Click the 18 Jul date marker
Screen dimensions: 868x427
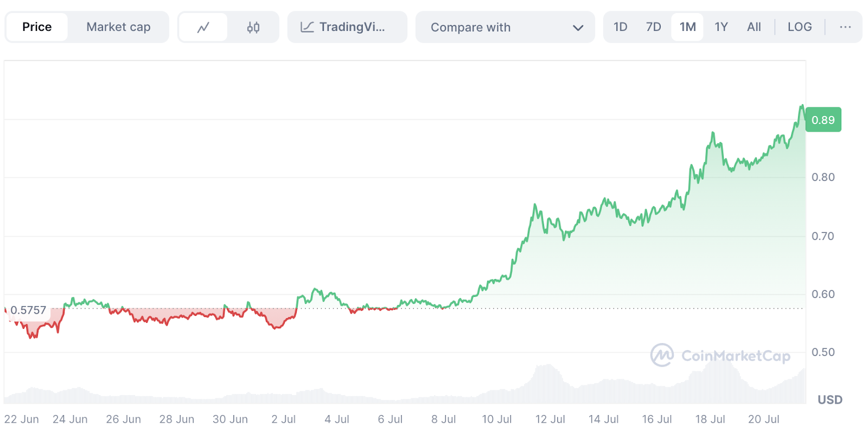coord(710,419)
